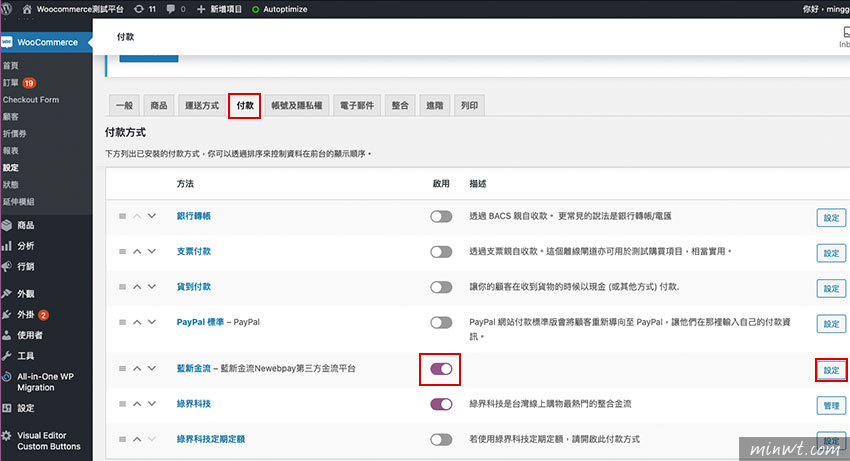The height and width of the screenshot is (461, 850).
Task: Open the bottom 設定 settings sidebar icon
Action: coord(7,408)
